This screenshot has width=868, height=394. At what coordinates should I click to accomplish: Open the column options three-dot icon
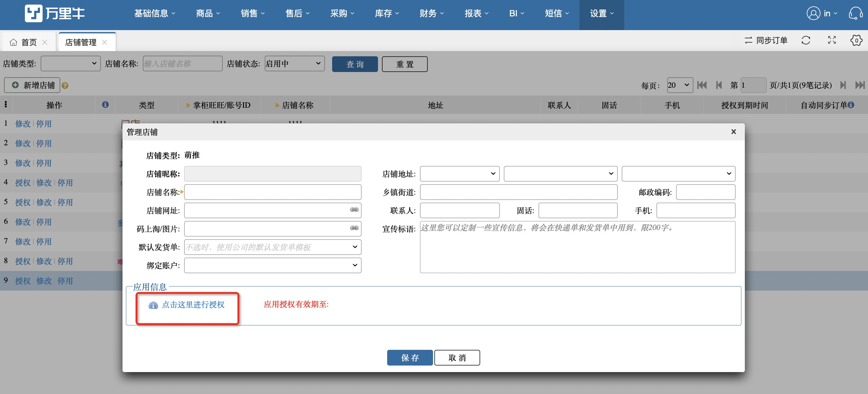[6, 104]
